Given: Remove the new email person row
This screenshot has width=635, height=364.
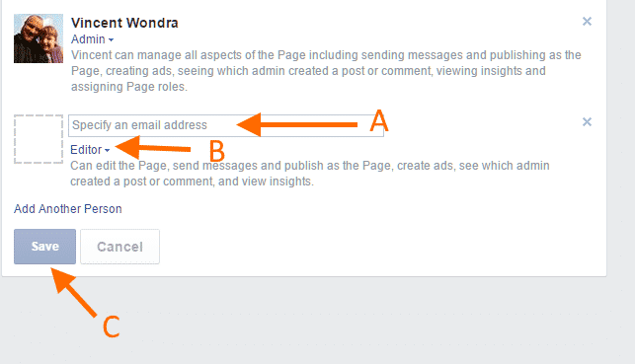Looking at the screenshot, I should tap(587, 121).
